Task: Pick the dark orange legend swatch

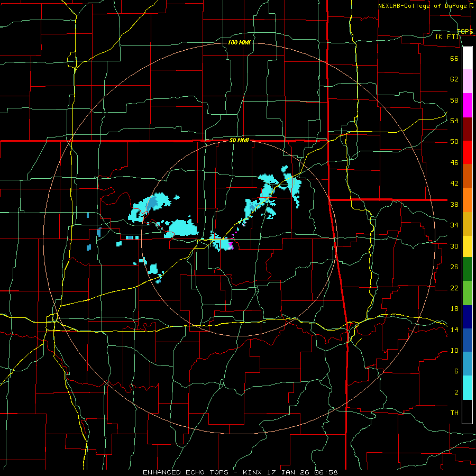Action: tap(467, 176)
